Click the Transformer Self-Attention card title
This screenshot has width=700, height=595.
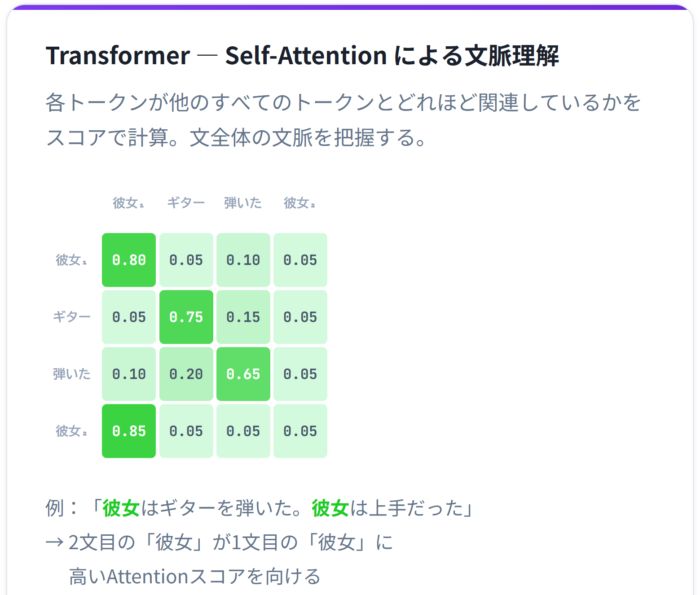point(302,56)
